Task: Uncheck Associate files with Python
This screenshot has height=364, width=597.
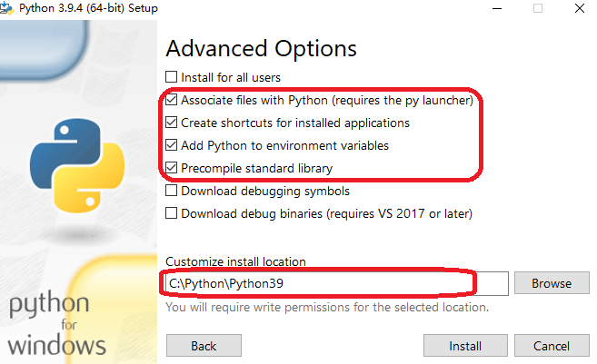Action: coord(172,100)
